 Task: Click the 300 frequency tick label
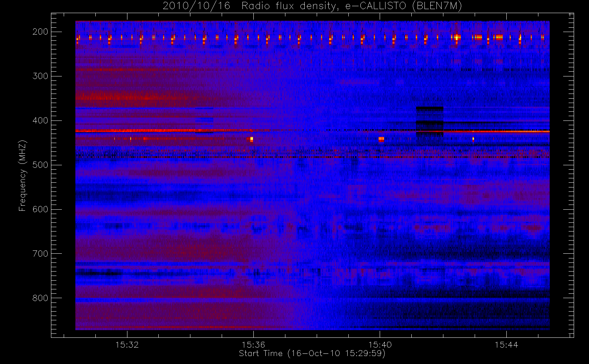pyautogui.click(x=40, y=76)
